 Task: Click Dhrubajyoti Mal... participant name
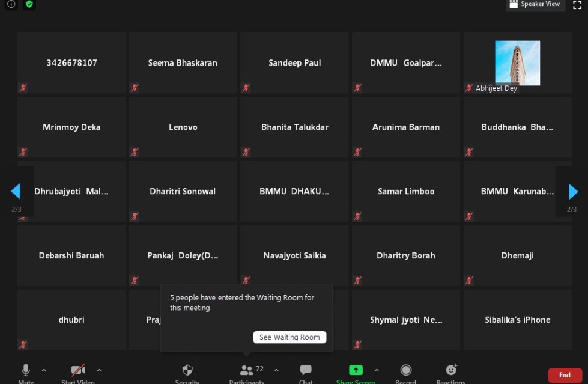point(71,192)
